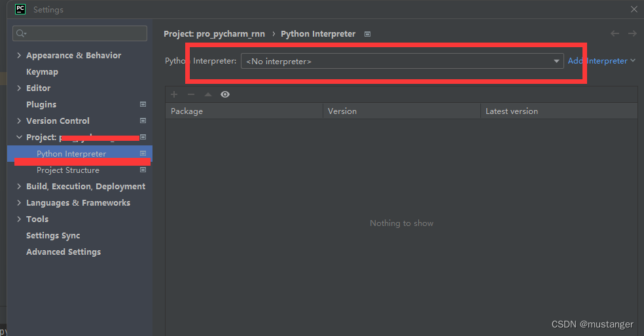Expand the Version Control section
The image size is (644, 336).
point(19,121)
